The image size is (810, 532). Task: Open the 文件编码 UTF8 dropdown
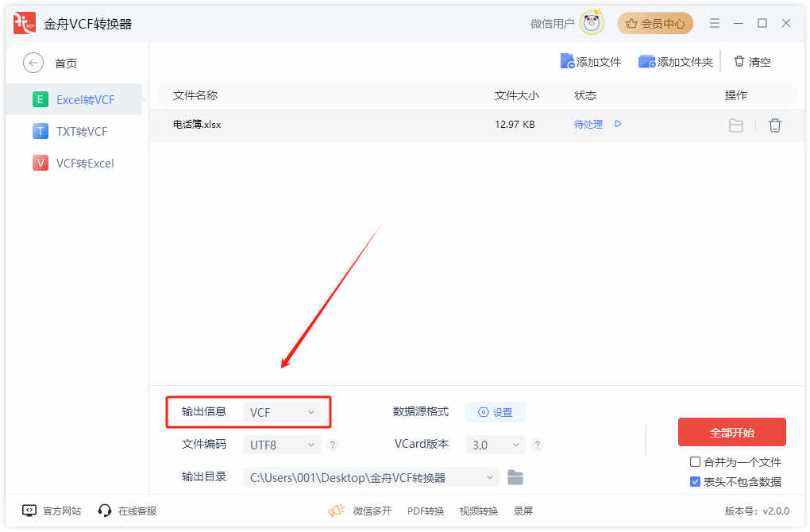coord(282,445)
